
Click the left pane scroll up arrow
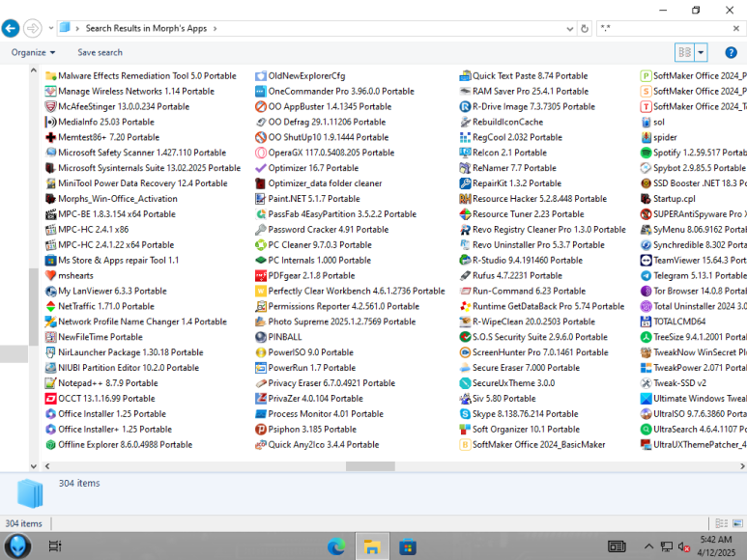34,70
